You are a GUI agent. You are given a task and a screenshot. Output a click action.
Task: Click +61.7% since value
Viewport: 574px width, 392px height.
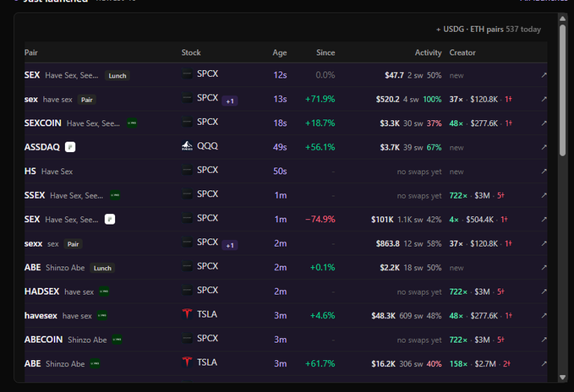(320, 364)
